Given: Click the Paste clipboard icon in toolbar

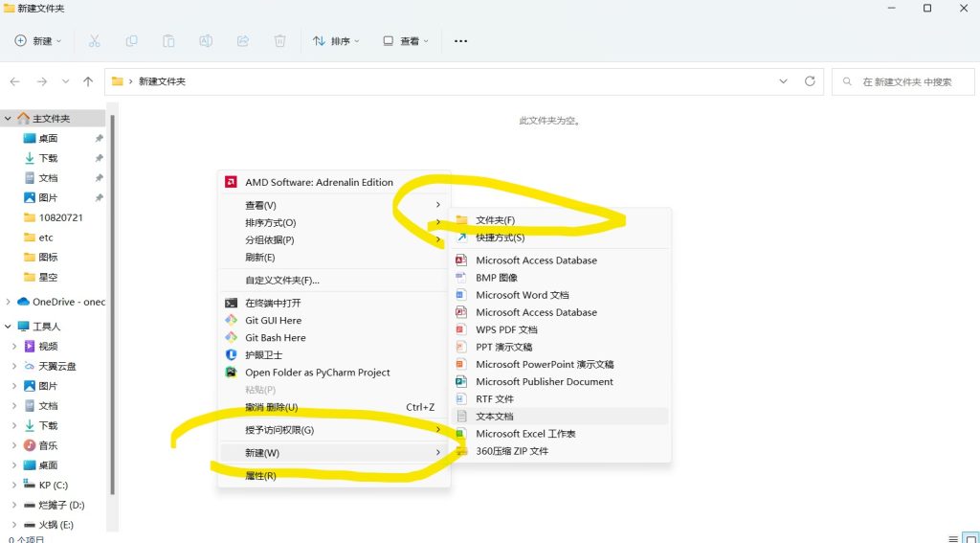Looking at the screenshot, I should [x=168, y=41].
